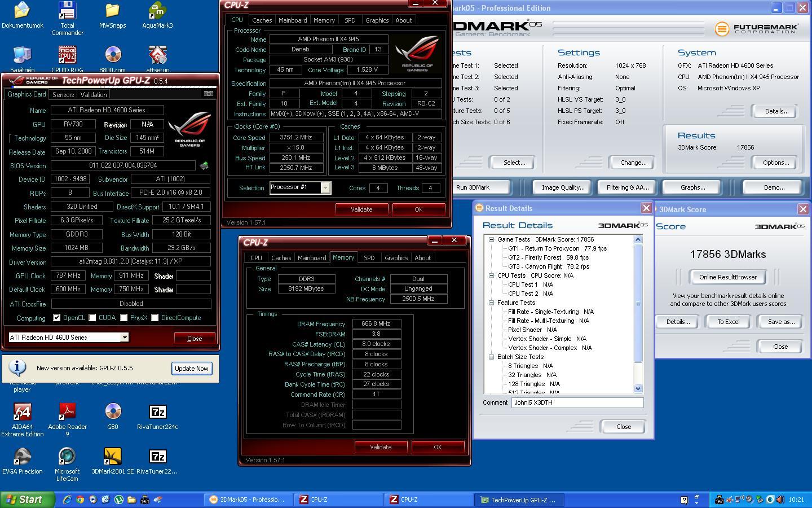
Task: Open uTorrent from the quick launch bar
Action: coord(119,500)
